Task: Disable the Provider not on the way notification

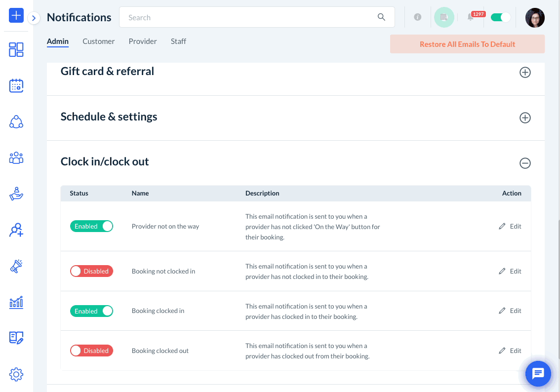Action: [91, 226]
